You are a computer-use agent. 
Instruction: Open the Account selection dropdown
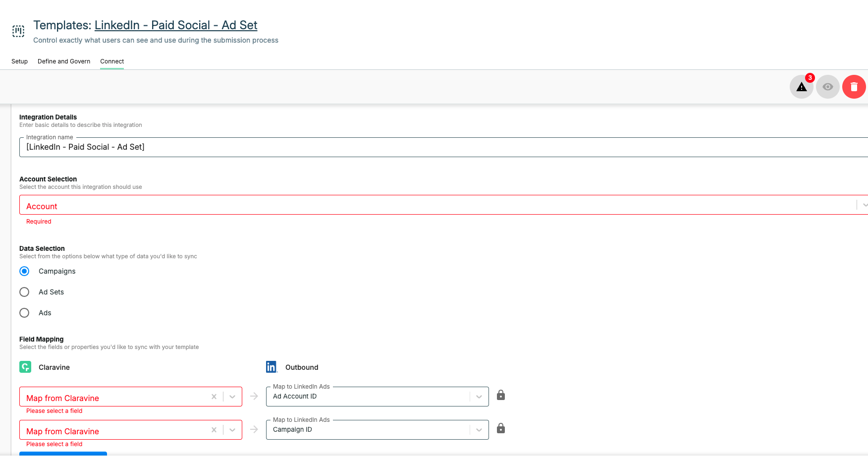(x=443, y=205)
